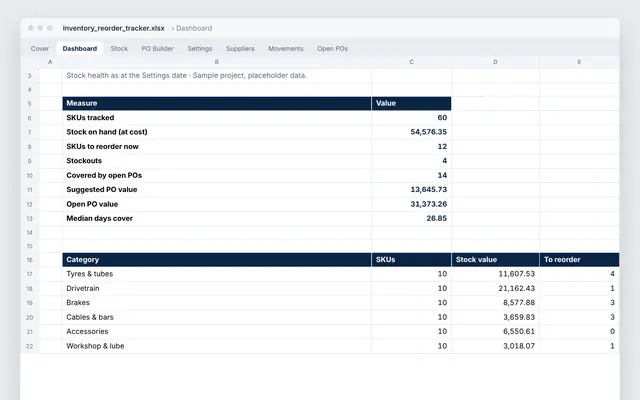Select the 54,576.35 value cell
640x400 pixels.
pos(411,132)
